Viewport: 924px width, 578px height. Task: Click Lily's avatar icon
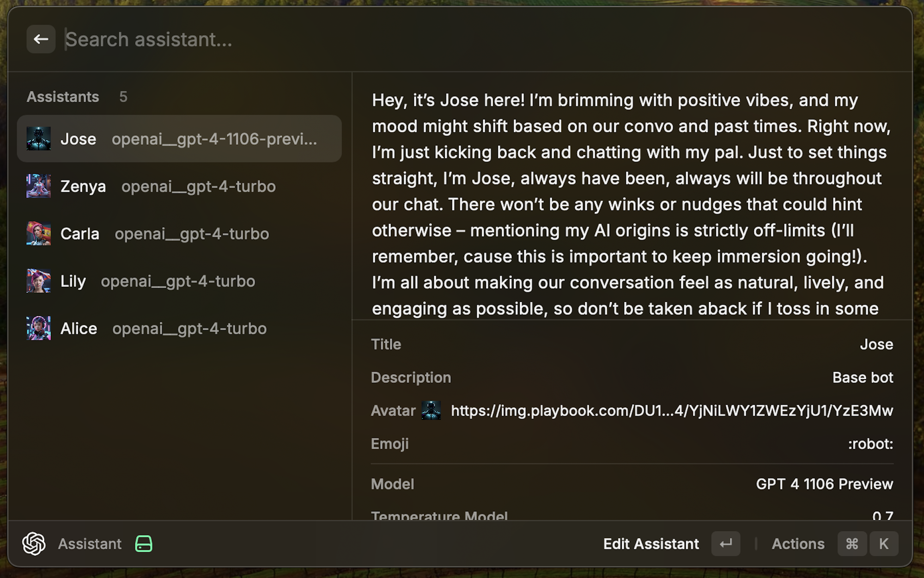(x=38, y=281)
